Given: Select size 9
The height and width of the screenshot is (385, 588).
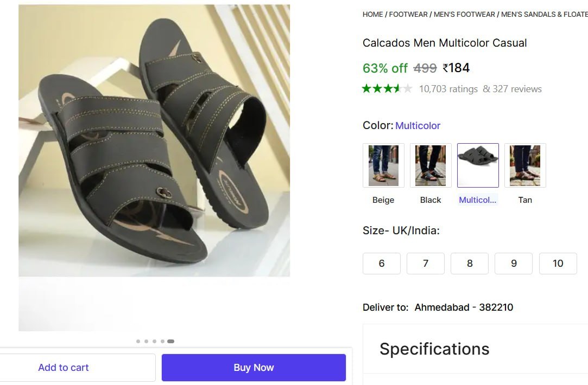Looking at the screenshot, I should [514, 263].
